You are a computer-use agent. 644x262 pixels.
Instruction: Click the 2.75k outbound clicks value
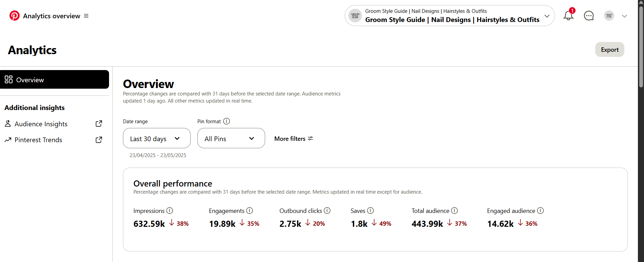click(290, 224)
